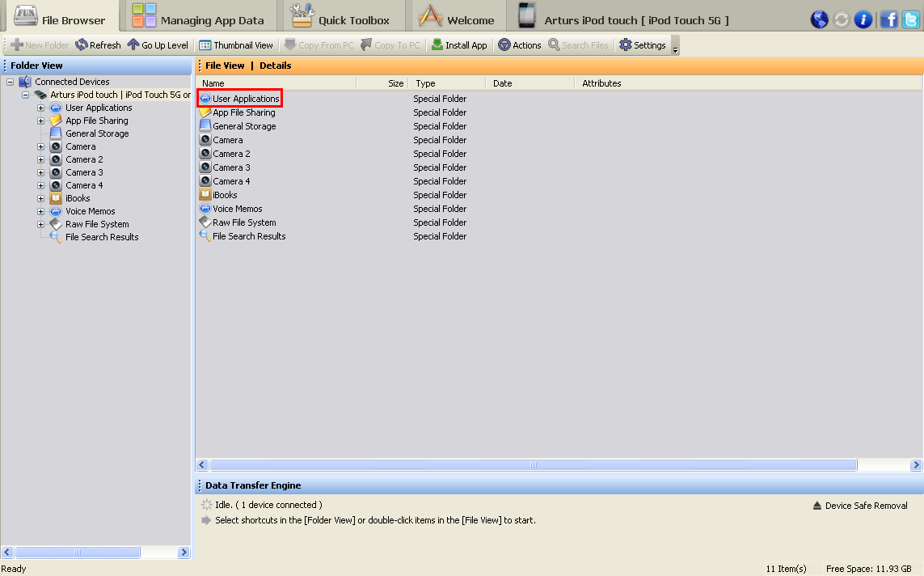Click Folder View horizontal scrollbar thumb
924x576 pixels.
tap(77, 552)
